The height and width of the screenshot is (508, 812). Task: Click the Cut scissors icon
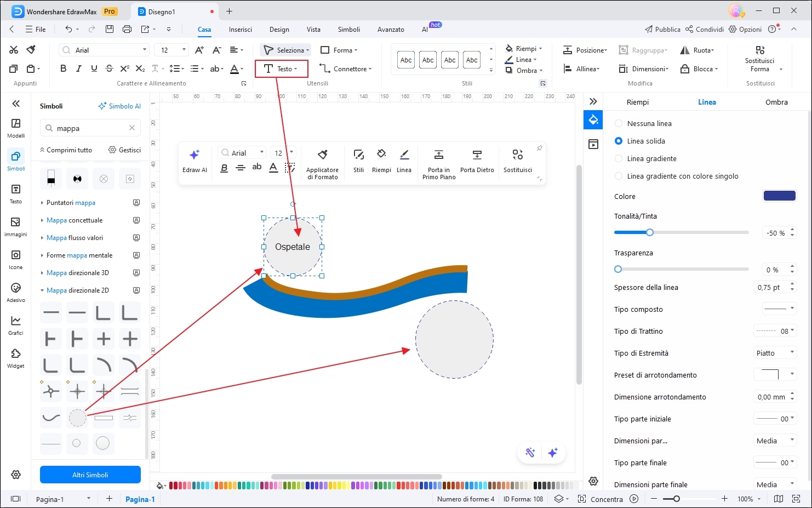click(x=14, y=50)
